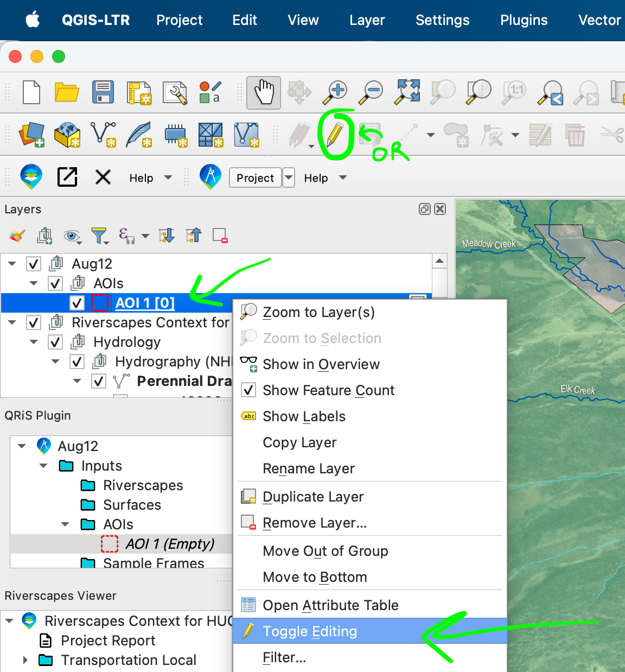
Task: Uncheck the Aug12 group checkbox
Action: pyautogui.click(x=34, y=264)
